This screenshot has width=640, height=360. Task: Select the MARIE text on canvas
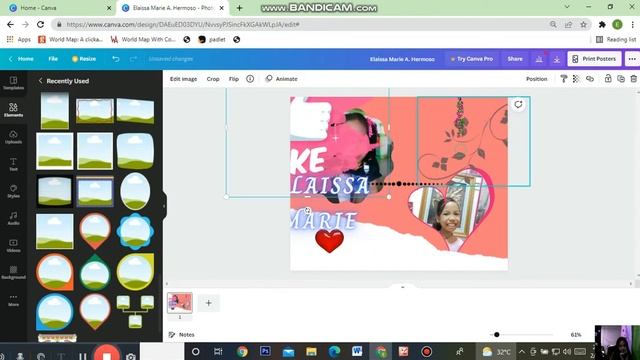point(324,221)
